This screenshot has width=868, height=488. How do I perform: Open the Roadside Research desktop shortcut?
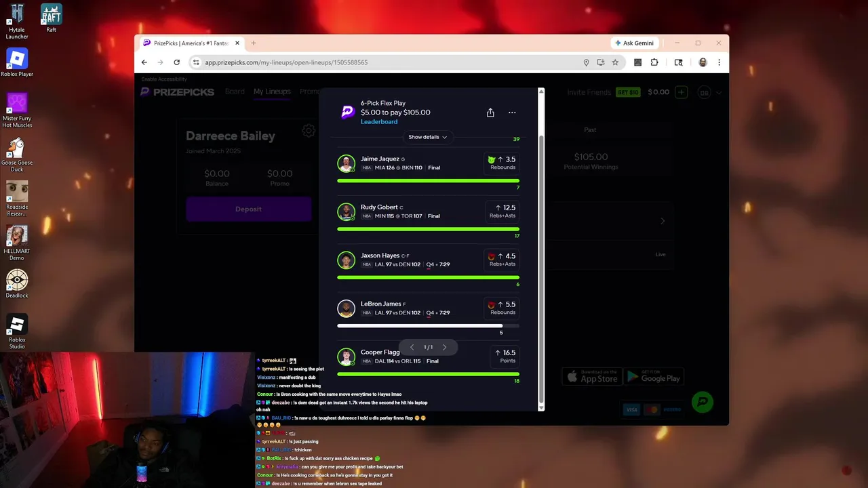(x=17, y=199)
